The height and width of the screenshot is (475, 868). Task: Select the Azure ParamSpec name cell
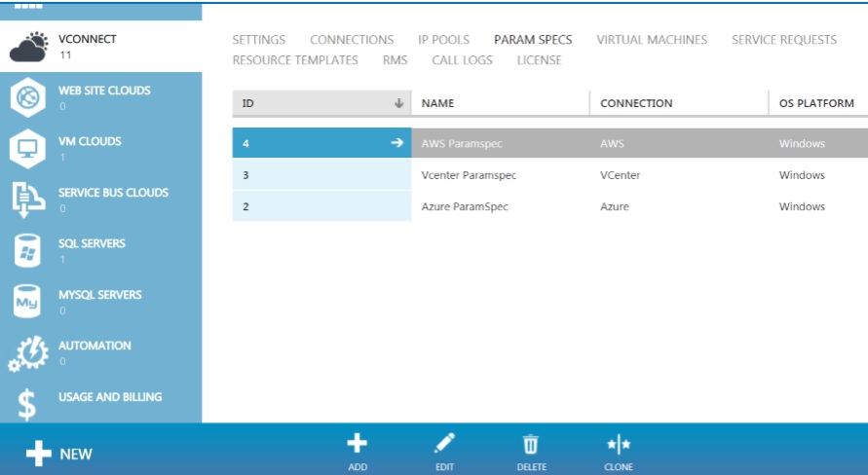coord(465,206)
